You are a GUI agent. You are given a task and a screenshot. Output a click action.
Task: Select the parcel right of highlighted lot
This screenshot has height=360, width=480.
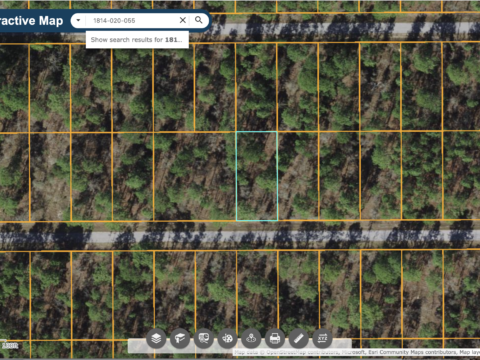[298, 176]
